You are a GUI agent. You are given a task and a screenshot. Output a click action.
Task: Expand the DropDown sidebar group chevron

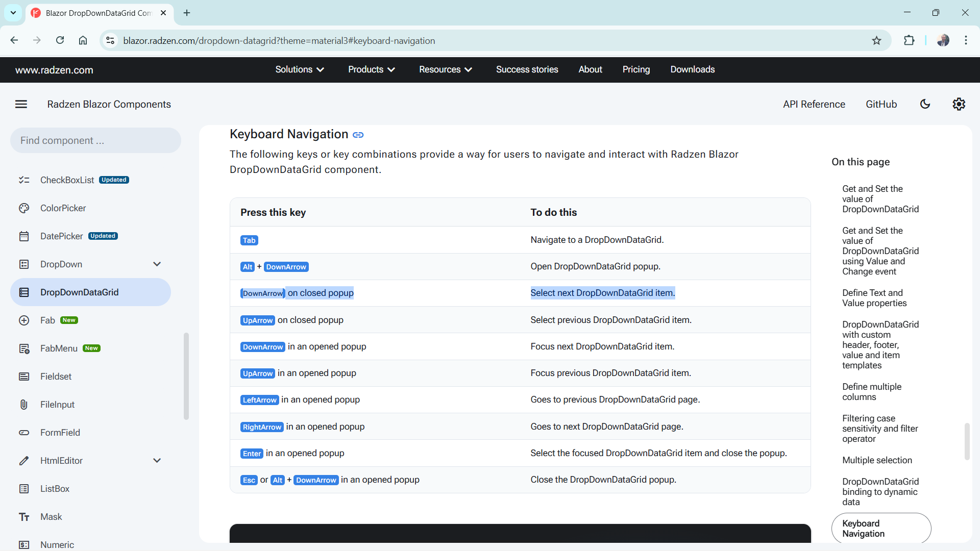(157, 264)
